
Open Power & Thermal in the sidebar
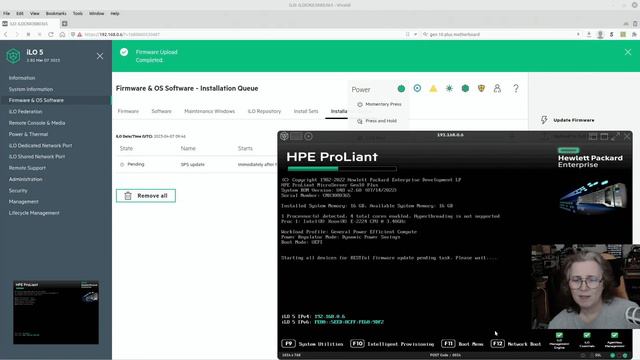click(28, 134)
